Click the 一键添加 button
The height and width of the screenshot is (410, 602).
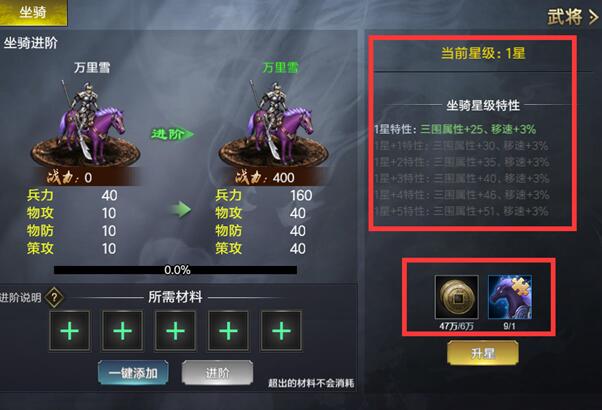click(133, 372)
